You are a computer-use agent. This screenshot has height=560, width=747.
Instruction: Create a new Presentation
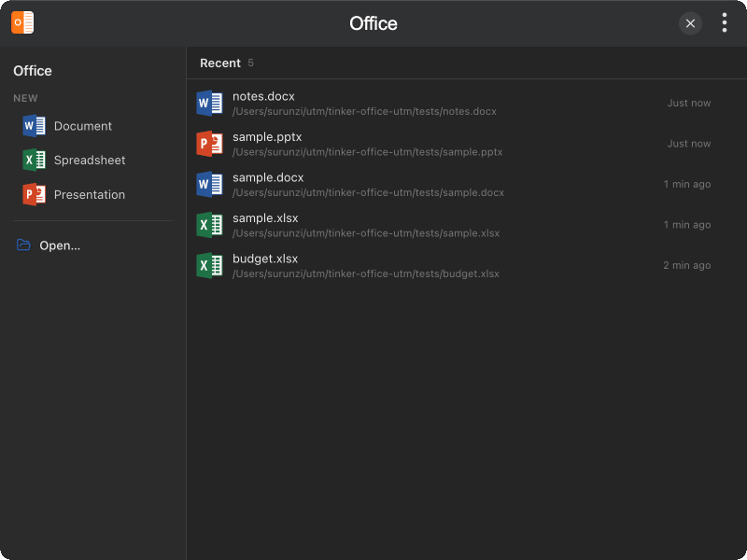tap(92, 195)
